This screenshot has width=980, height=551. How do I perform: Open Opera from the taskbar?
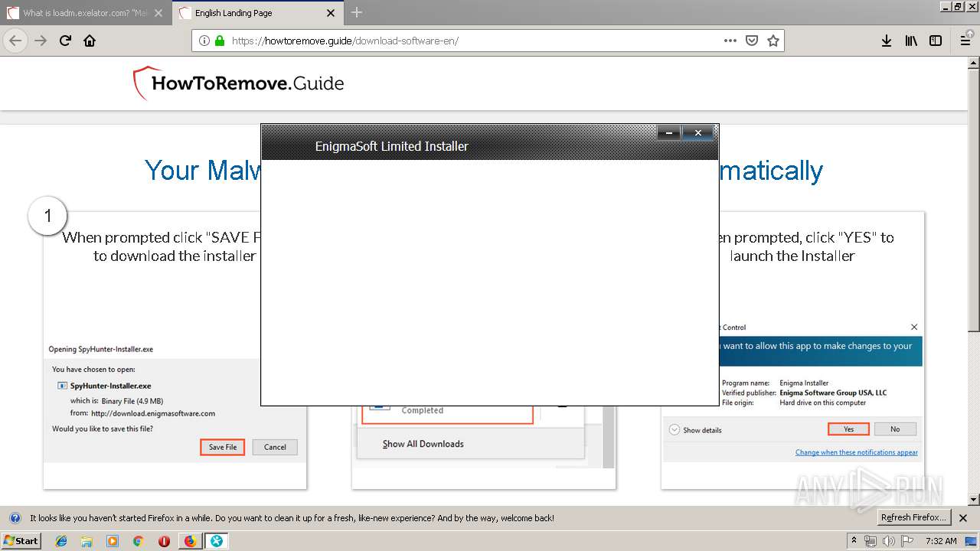164,541
